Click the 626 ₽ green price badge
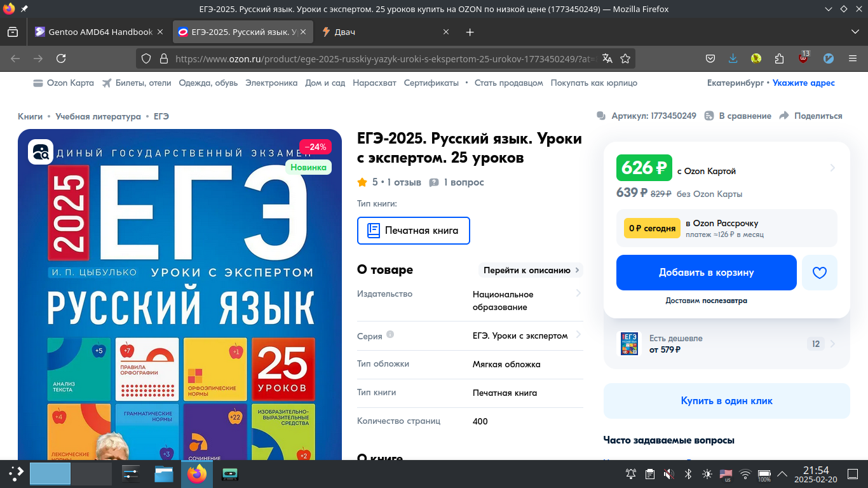The width and height of the screenshot is (868, 488). click(x=644, y=168)
